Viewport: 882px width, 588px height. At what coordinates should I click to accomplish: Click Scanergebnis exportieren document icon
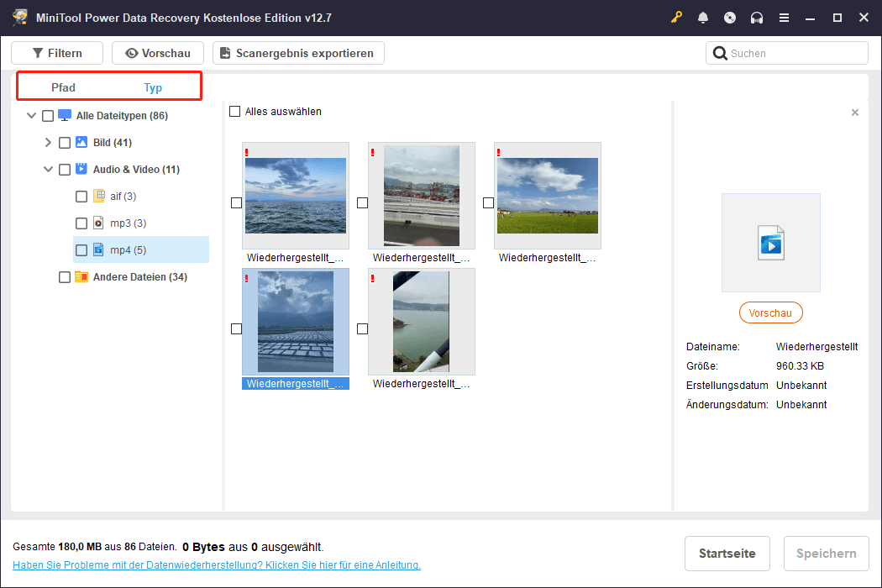[x=224, y=52]
